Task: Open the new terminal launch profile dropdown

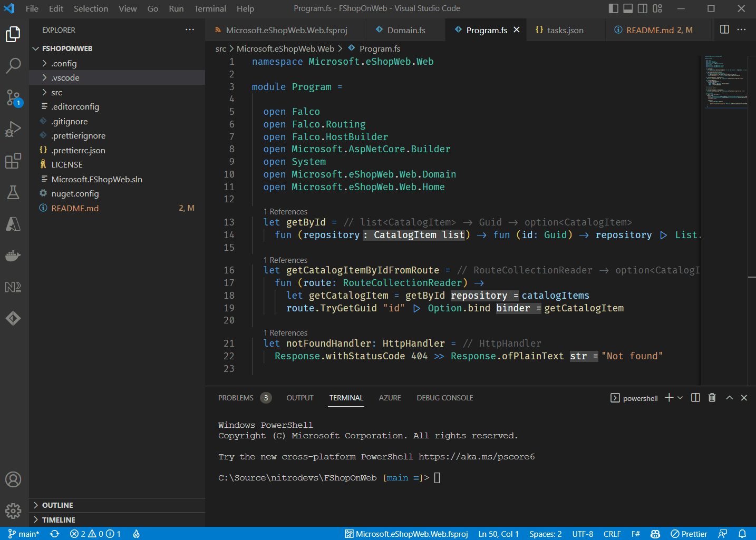Action: [680, 398]
